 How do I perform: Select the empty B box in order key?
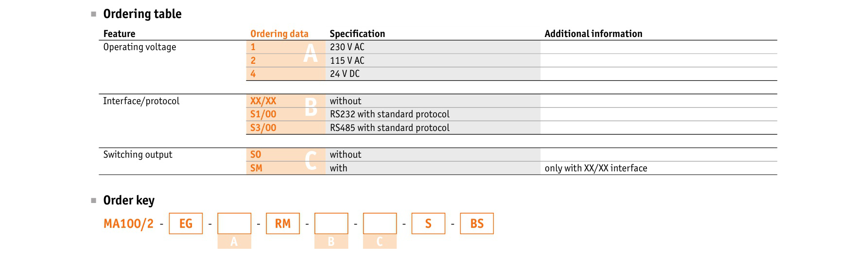click(331, 223)
